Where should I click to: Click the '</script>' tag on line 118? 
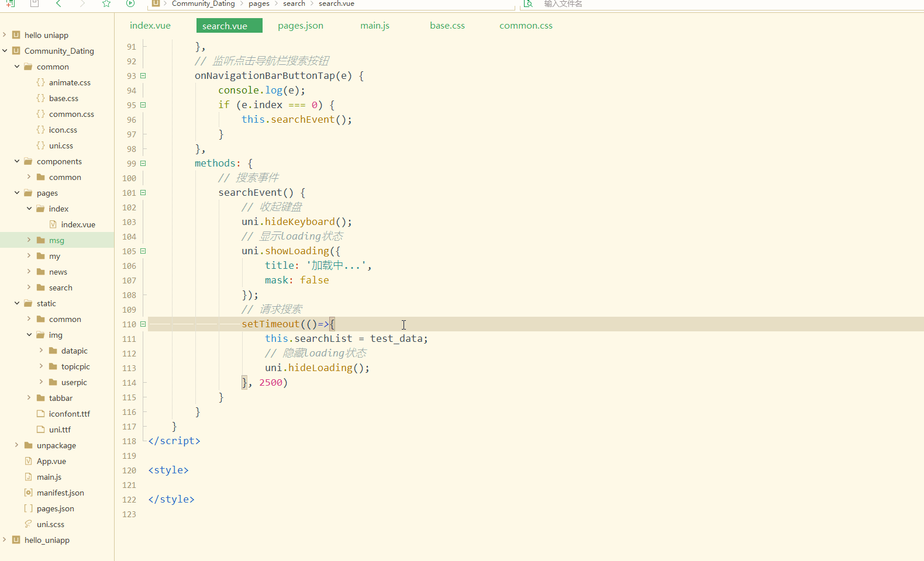(174, 441)
